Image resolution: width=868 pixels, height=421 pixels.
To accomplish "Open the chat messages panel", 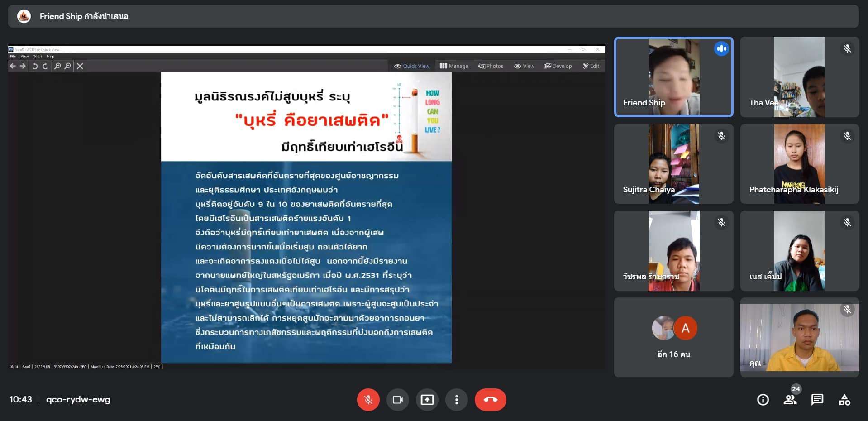I will point(817,400).
